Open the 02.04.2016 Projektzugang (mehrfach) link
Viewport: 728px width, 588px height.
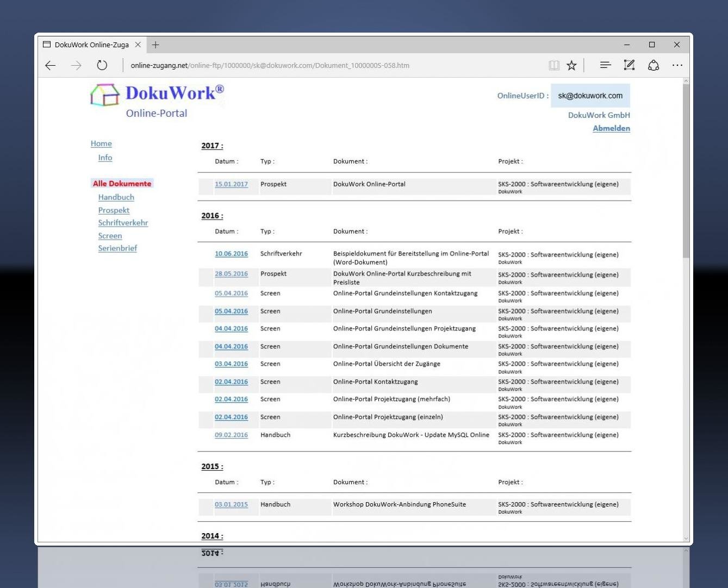click(x=231, y=399)
